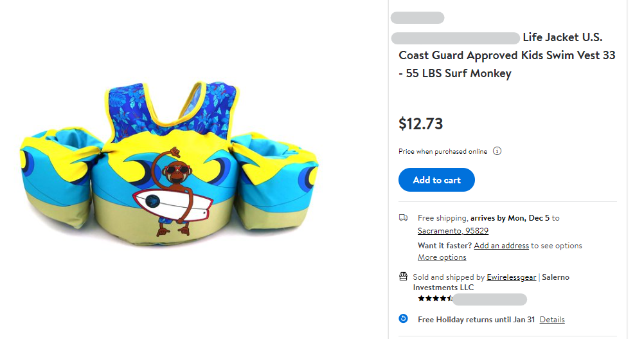The width and height of the screenshot is (644, 339).
Task: Click the info icon beside Price when purchased online
Action: pyautogui.click(x=497, y=151)
